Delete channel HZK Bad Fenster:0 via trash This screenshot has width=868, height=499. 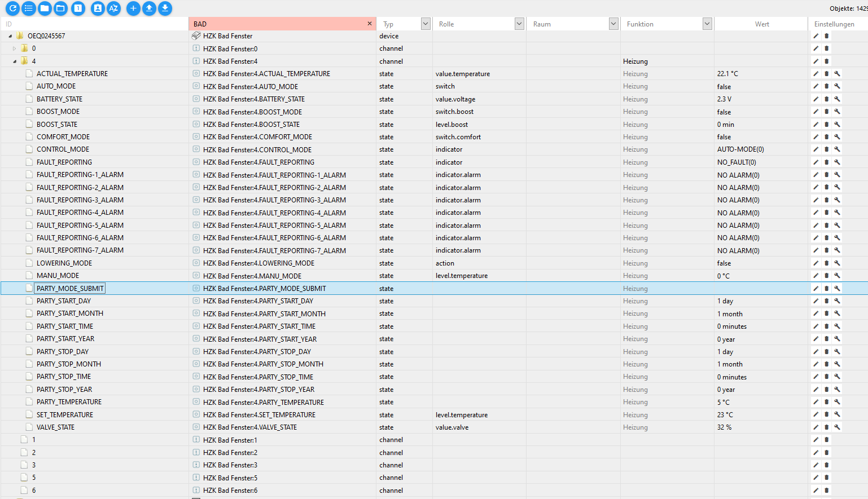click(827, 48)
